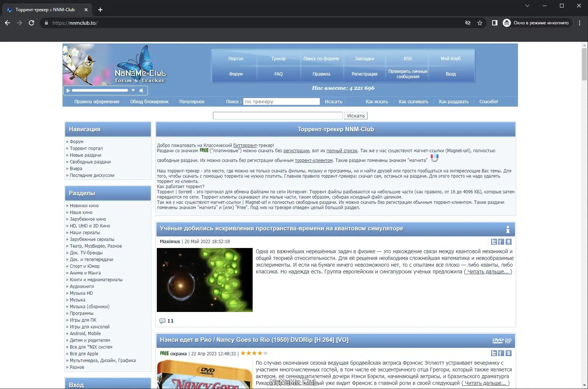Click the green FREE badge in the welcome text
Screen dimensions: 588x389
[204, 150]
